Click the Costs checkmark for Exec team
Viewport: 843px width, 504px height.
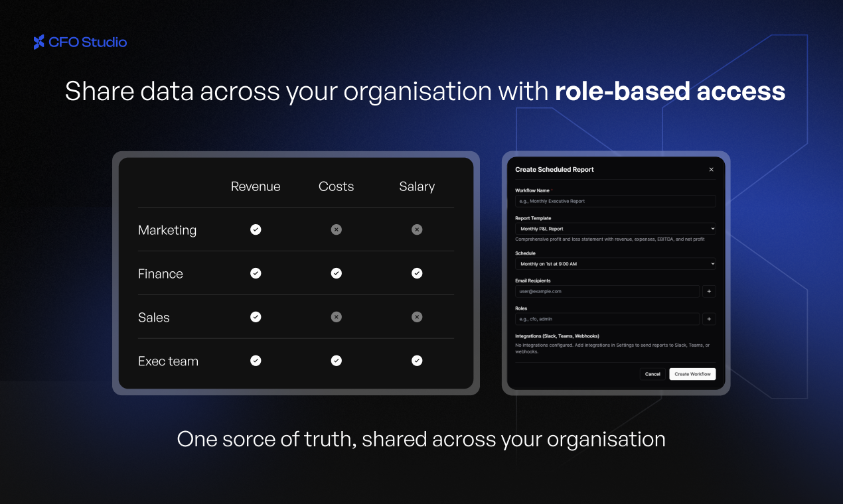tap(336, 360)
